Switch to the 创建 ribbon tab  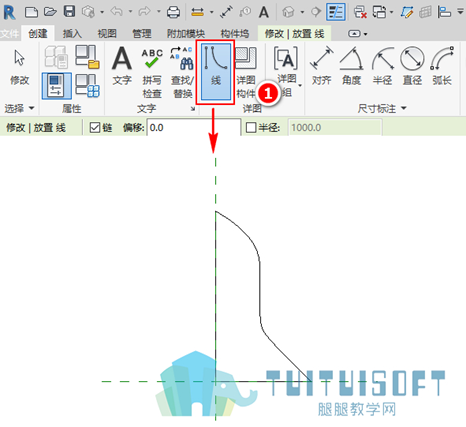point(38,34)
